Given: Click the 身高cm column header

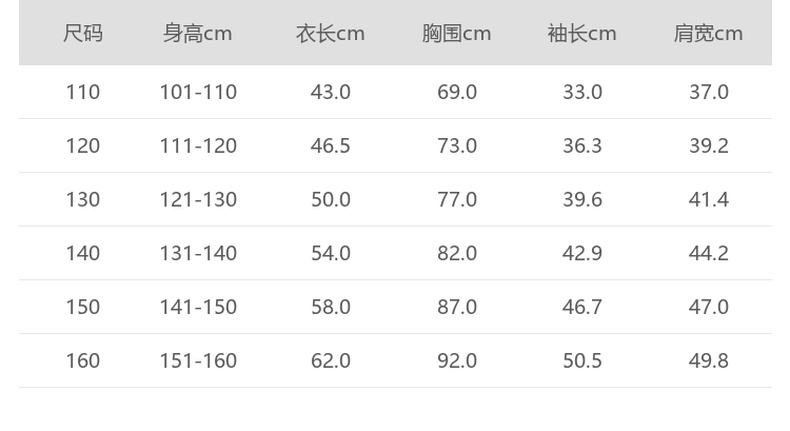Looking at the screenshot, I should tap(198, 34).
